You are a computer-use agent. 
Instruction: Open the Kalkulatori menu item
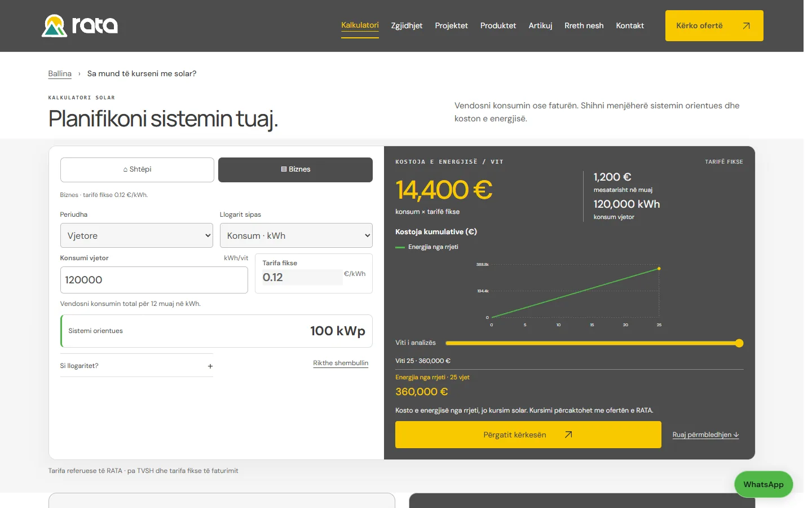pos(360,25)
